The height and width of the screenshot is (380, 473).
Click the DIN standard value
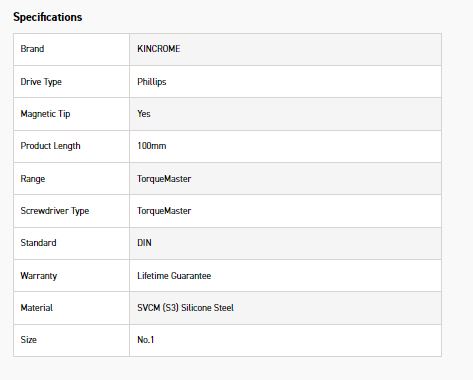point(144,243)
